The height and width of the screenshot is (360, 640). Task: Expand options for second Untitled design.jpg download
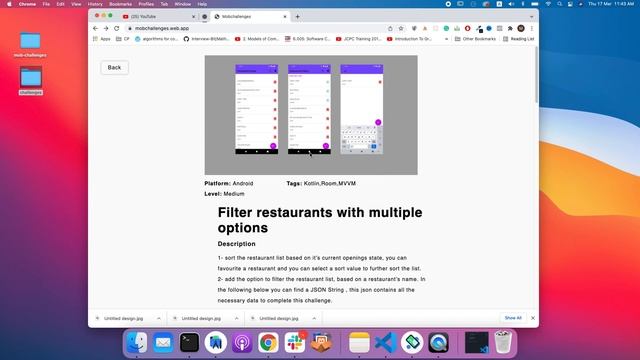pyautogui.click(x=236, y=318)
